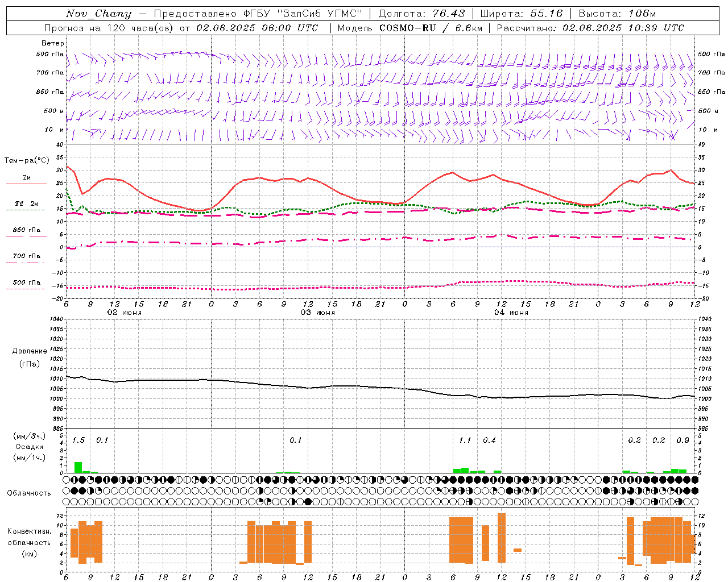Click the '0.9' three-hour precipitation value
Screen dimensions: 728x582
pos(682,440)
